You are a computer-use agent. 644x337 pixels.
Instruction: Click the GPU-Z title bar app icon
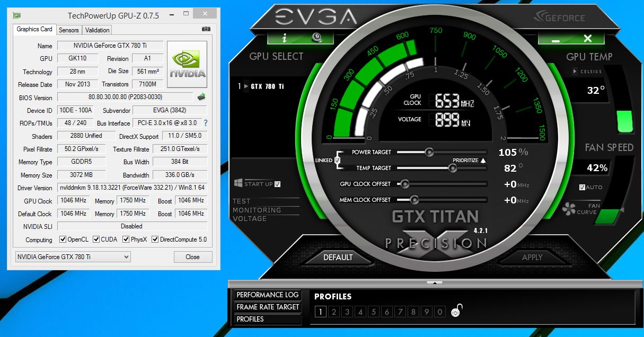click(x=17, y=15)
